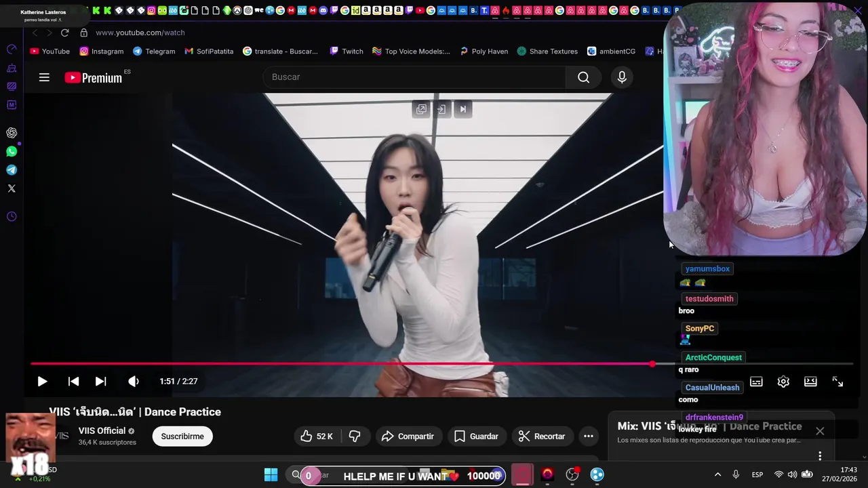Open the speed dial gauge sidebar icon
868x488 pixels.
tap(12, 49)
